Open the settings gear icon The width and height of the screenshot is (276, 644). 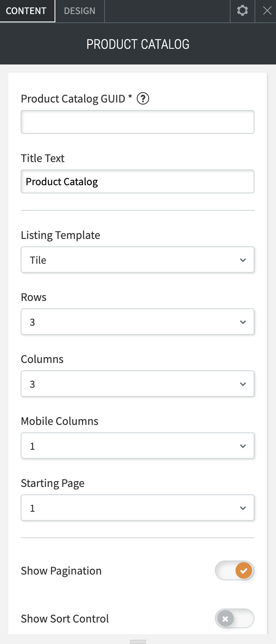243,11
